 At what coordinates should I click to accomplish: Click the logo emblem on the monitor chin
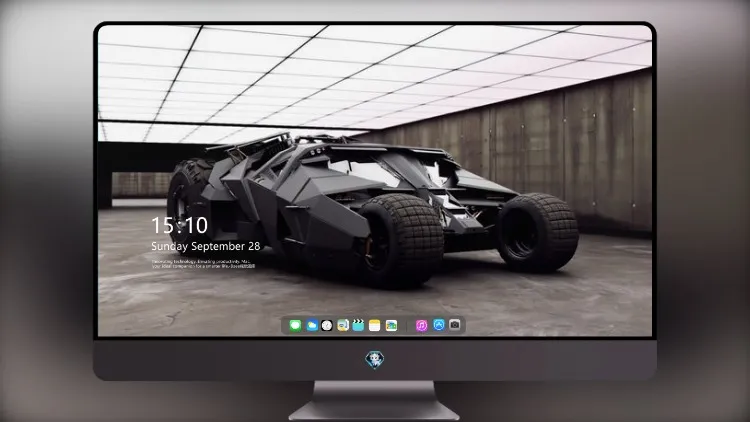(x=375, y=360)
